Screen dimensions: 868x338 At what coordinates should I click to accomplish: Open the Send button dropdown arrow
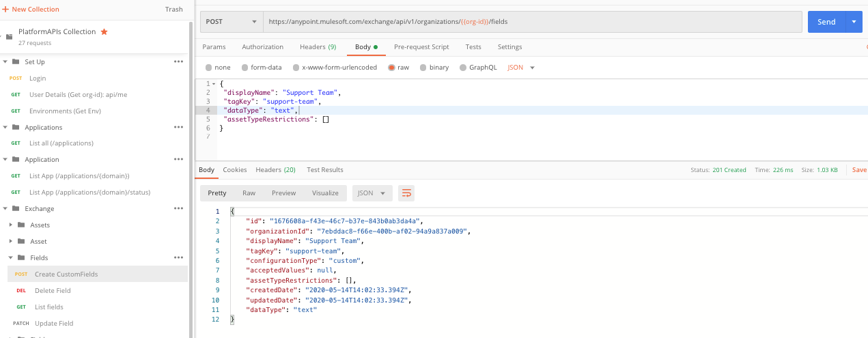point(854,22)
